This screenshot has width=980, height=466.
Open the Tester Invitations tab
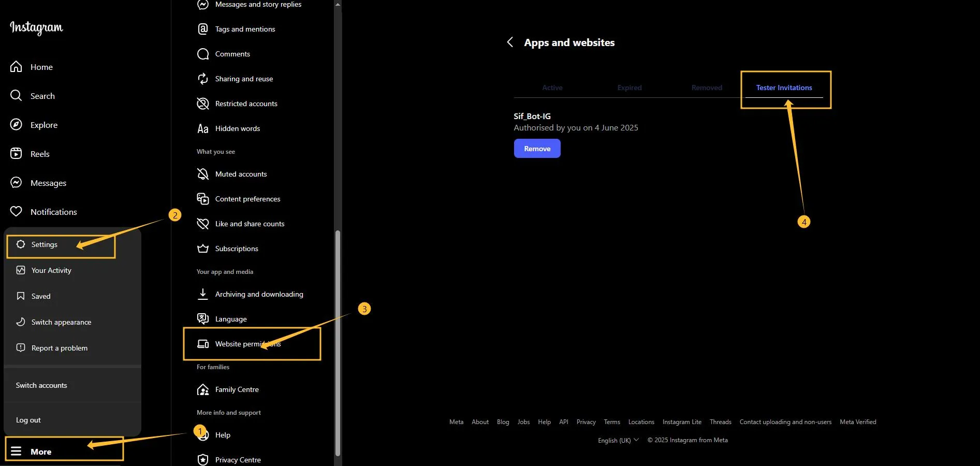point(784,88)
